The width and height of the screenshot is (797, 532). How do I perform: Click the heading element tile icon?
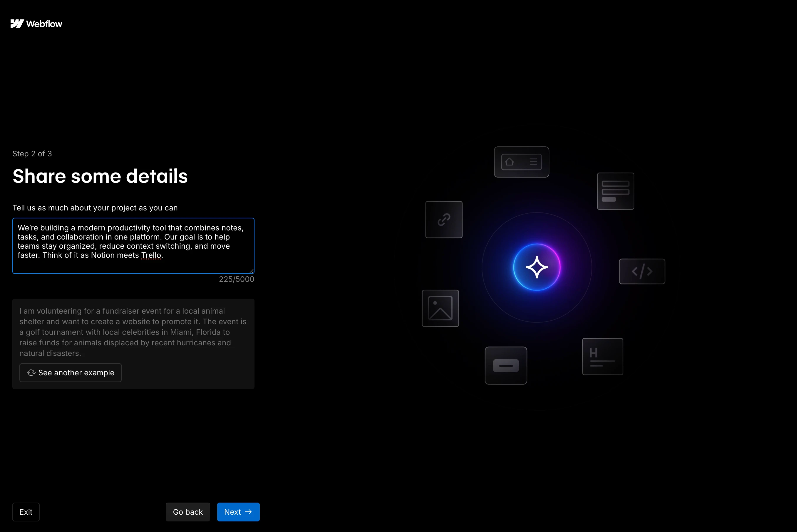[x=602, y=356]
